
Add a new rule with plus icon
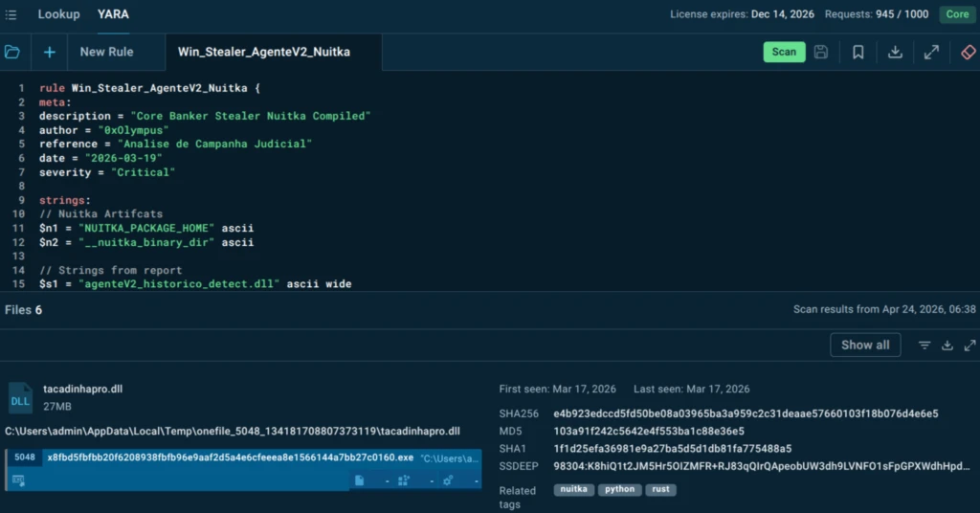[x=49, y=52]
